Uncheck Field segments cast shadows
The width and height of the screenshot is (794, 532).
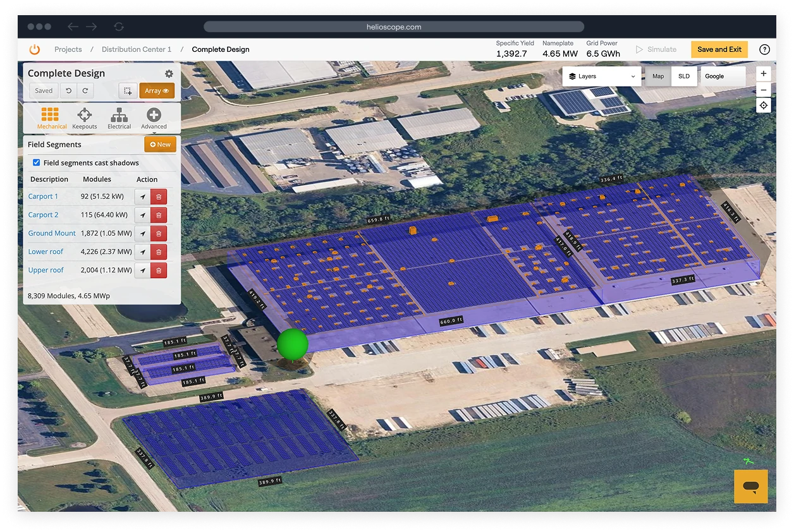coord(36,162)
